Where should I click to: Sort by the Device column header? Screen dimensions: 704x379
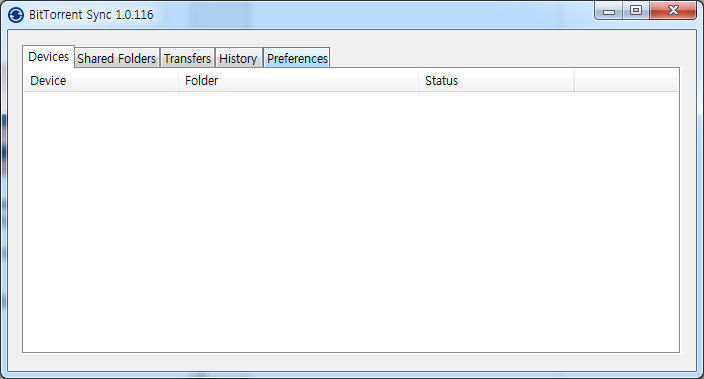click(101, 81)
